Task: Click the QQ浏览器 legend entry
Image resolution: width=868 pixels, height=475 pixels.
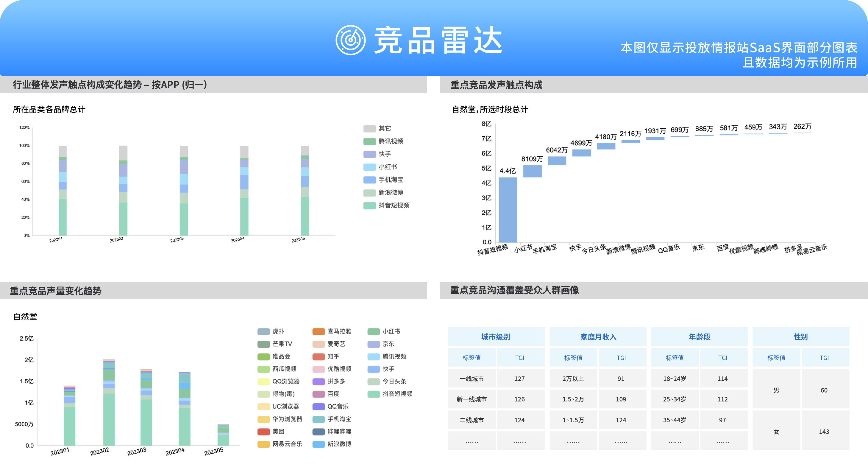Action: click(278, 381)
